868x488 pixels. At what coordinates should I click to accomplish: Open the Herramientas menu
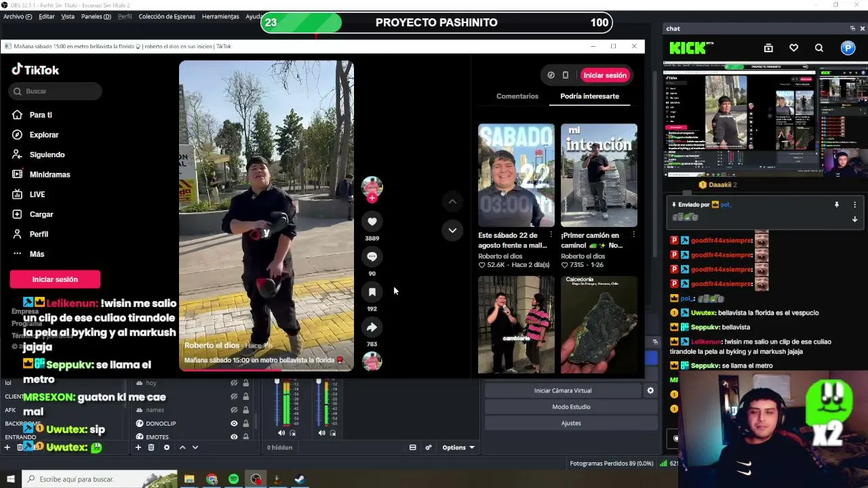(220, 16)
